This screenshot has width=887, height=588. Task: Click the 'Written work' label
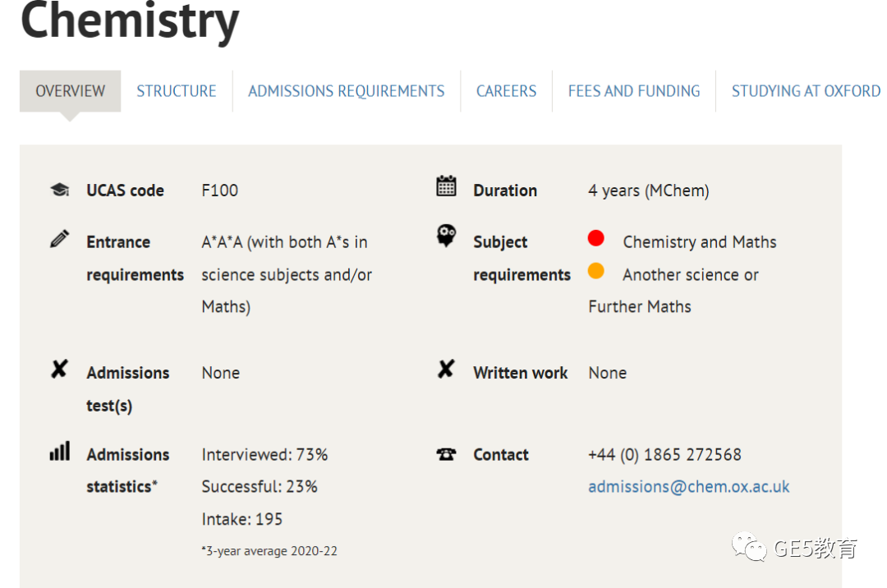tap(521, 373)
